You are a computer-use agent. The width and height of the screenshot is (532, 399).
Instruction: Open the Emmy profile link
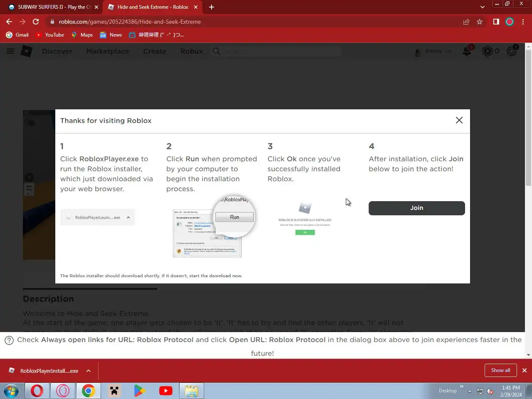point(433,51)
